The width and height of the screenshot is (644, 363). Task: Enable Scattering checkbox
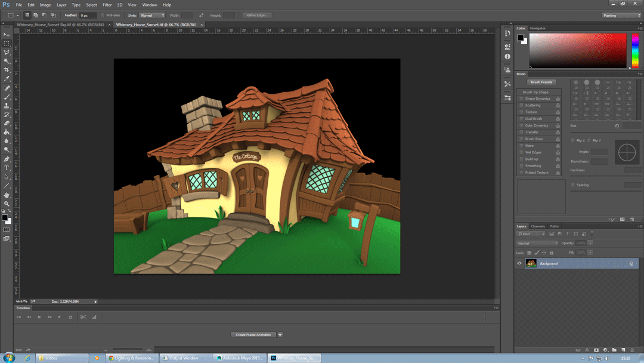coord(521,105)
